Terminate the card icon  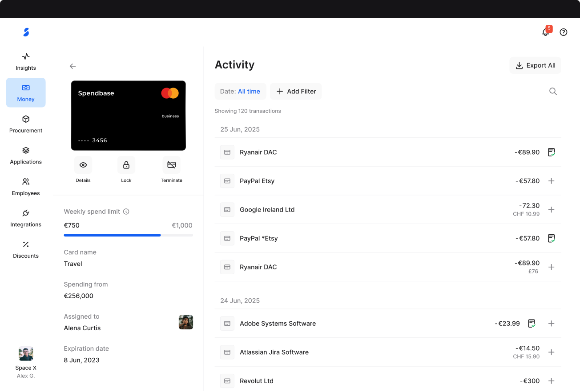(171, 165)
